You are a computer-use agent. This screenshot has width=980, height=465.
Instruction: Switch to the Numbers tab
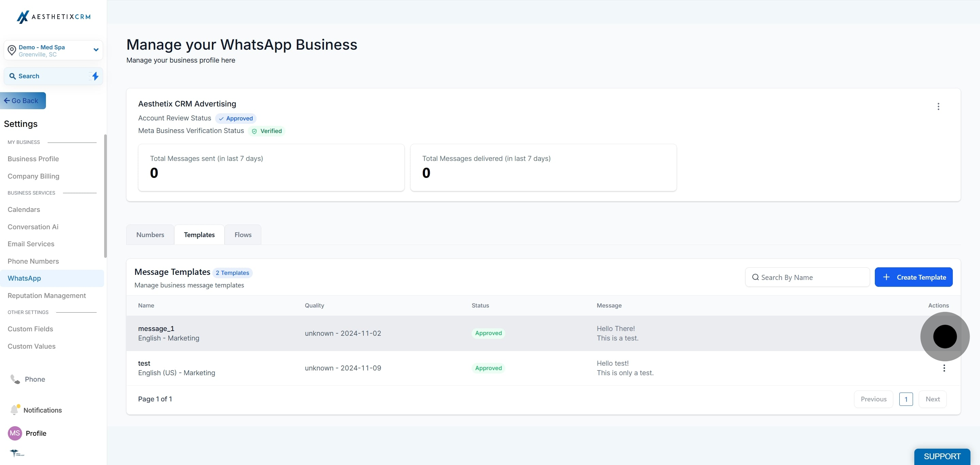(x=150, y=235)
